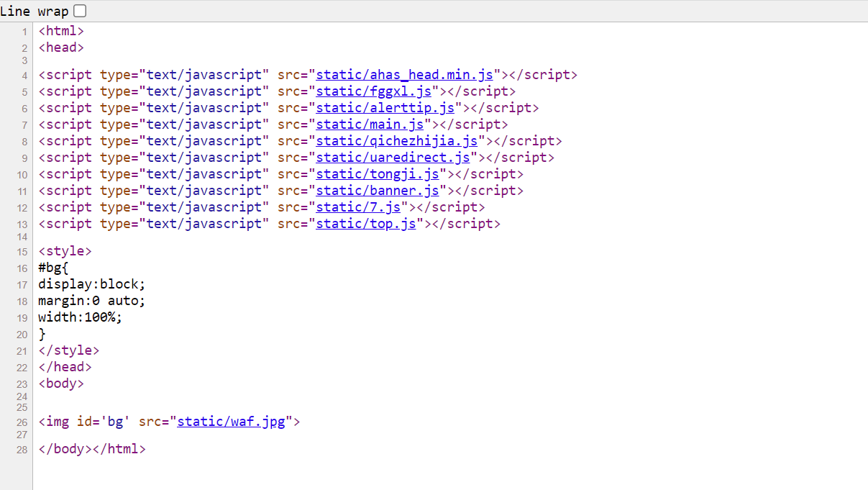Click the width:100%; CSS line

click(x=81, y=317)
